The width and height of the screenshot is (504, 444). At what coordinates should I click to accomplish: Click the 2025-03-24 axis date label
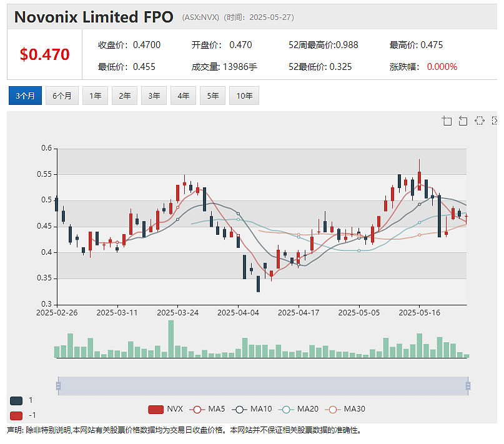point(178,313)
